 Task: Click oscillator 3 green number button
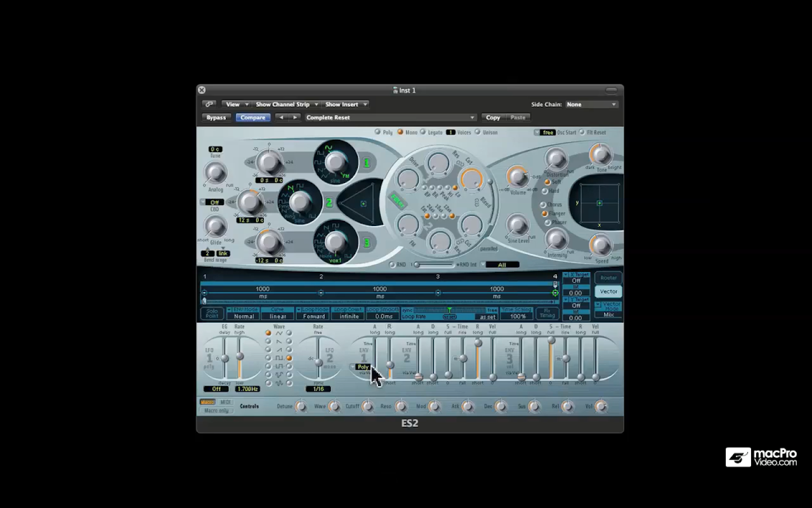[366, 243]
